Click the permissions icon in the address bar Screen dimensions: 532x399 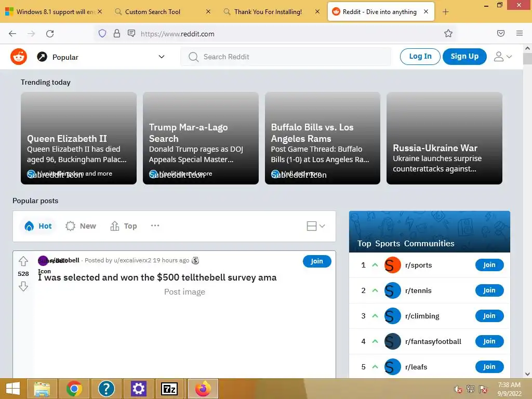click(131, 33)
